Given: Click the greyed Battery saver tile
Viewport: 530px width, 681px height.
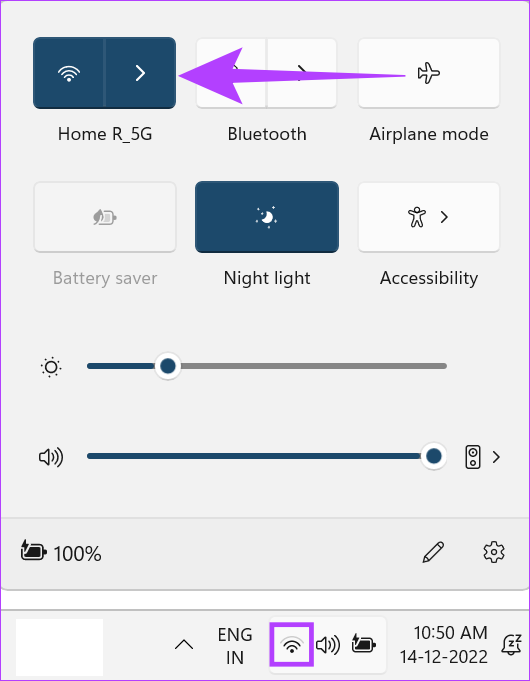Looking at the screenshot, I should [x=105, y=217].
